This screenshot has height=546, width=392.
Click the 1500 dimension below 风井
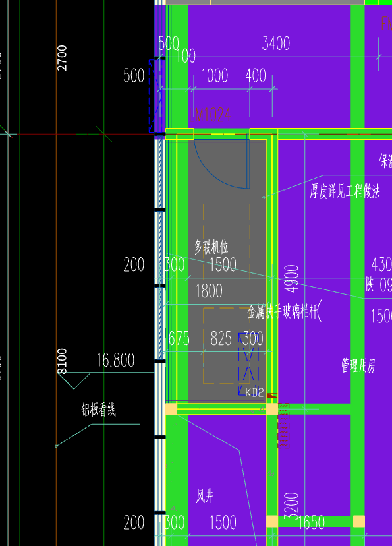click(223, 522)
